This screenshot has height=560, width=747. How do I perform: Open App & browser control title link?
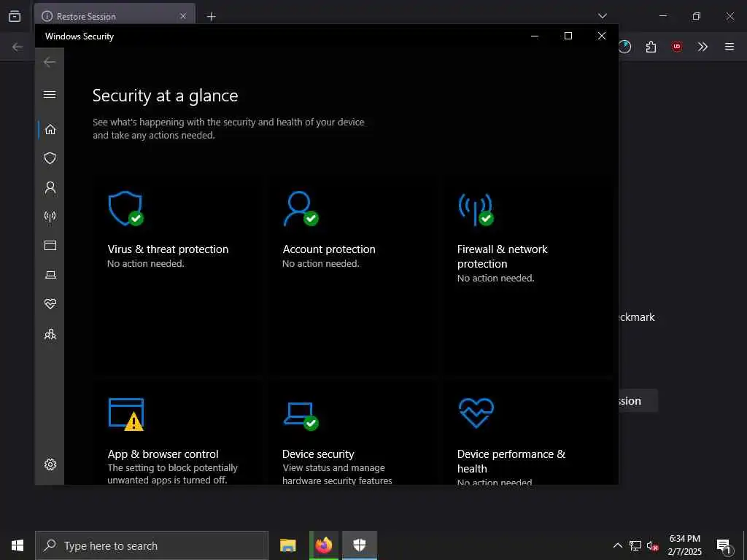pyautogui.click(x=163, y=454)
